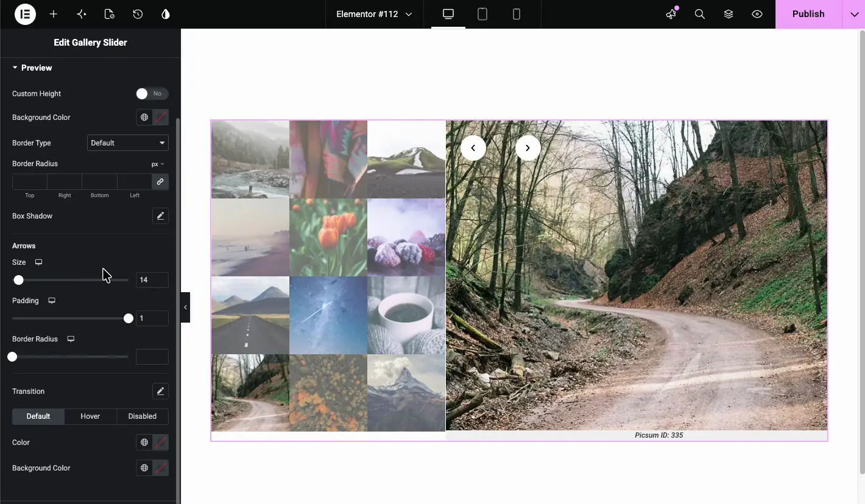Open the What's New megaphone icon
The image size is (865, 504).
tap(671, 14)
